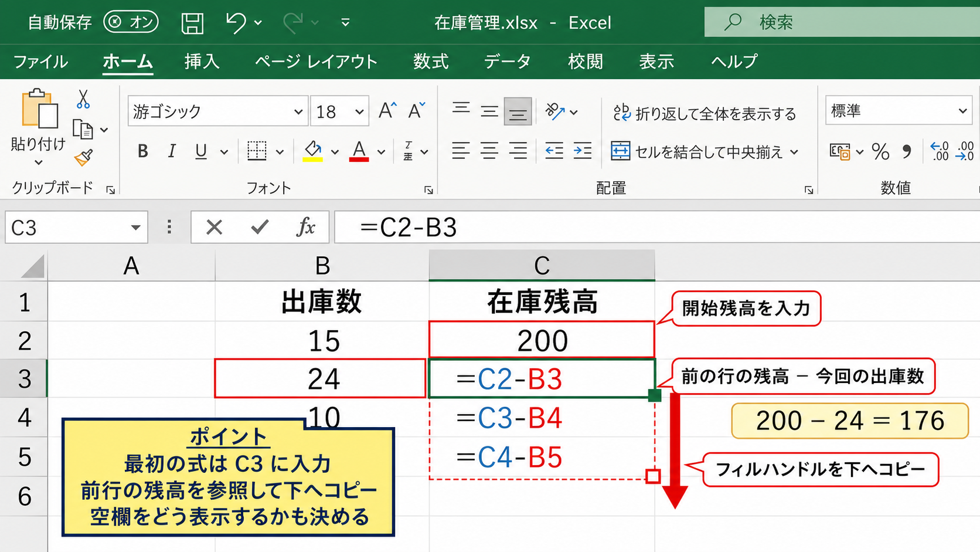
Task: Open the Borders options dropdown
Action: coord(280,152)
